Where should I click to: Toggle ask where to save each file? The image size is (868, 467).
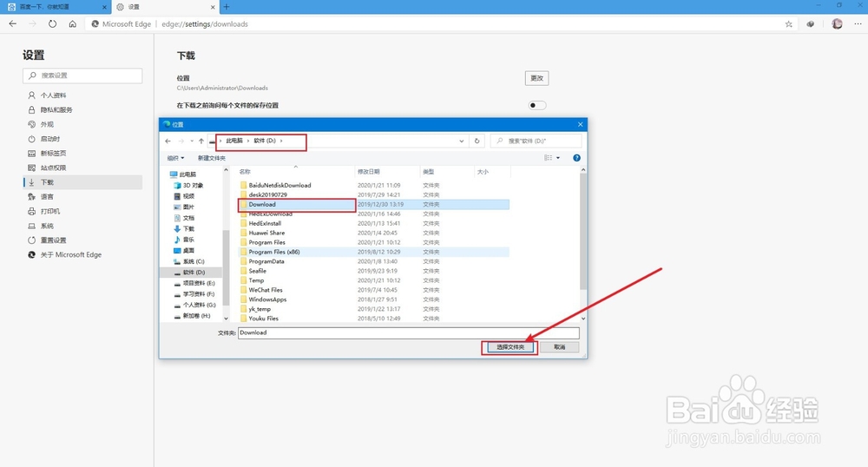tap(536, 105)
